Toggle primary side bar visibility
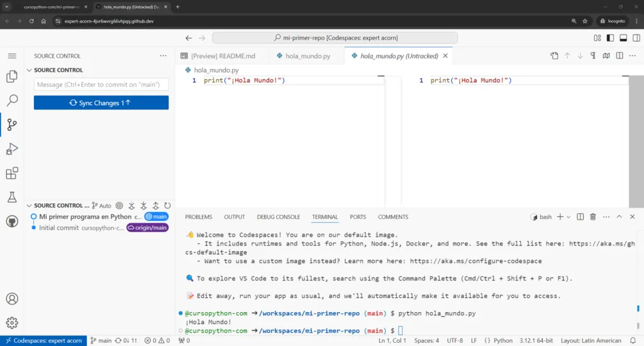Image resolution: width=644 pixels, height=346 pixels. click(610, 38)
